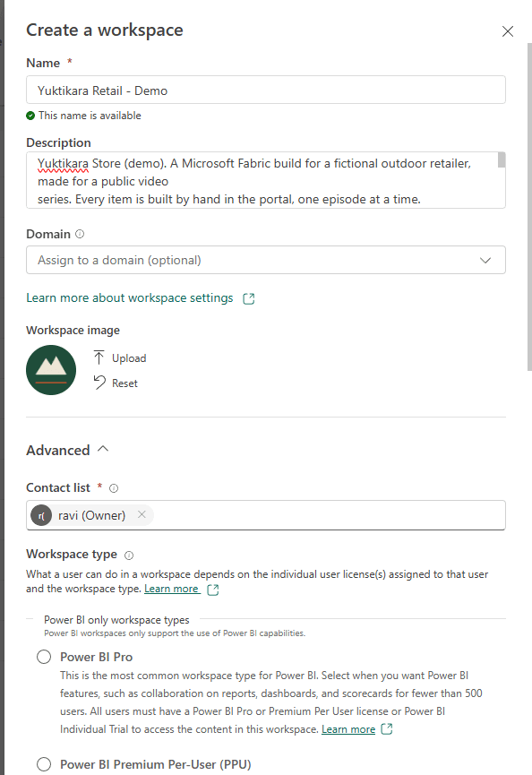Edit the workspace Name field

pyautogui.click(x=266, y=90)
